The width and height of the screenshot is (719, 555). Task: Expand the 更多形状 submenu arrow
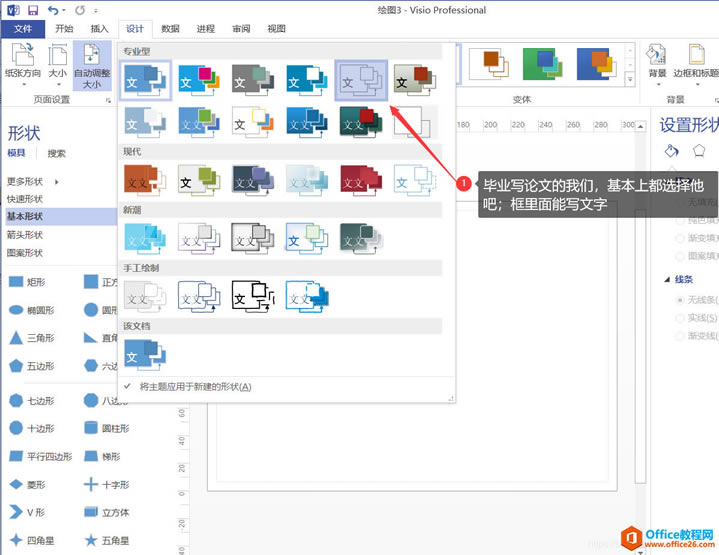click(57, 182)
